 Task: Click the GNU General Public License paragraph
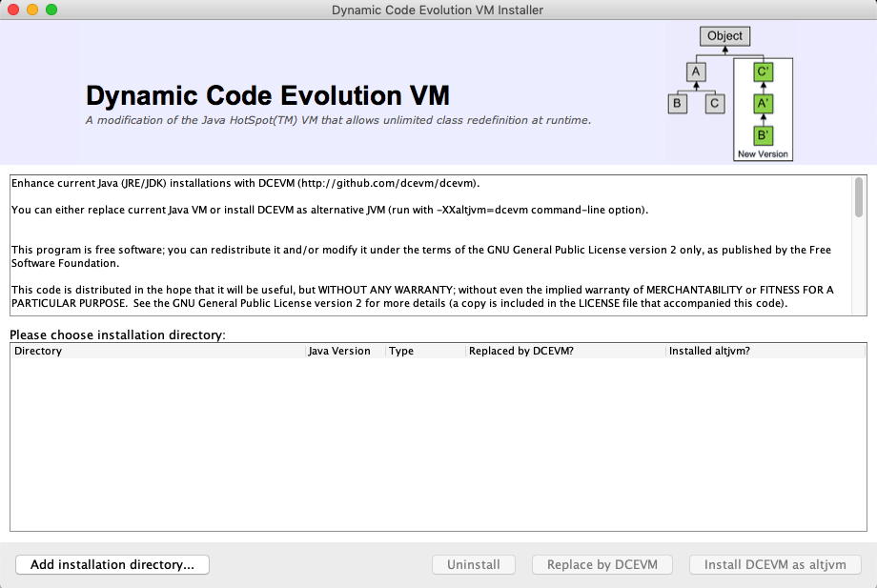pos(421,256)
